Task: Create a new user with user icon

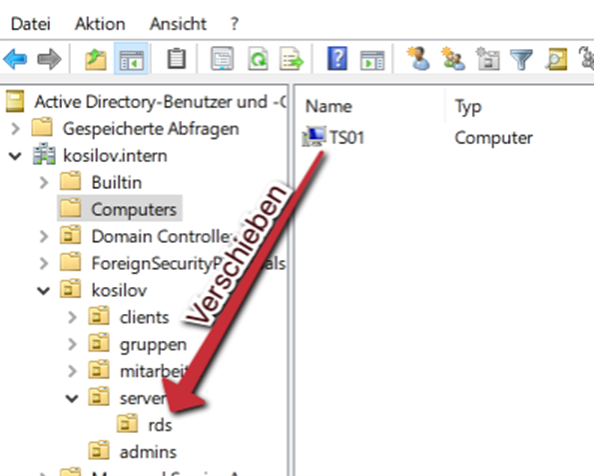Action: point(419,59)
